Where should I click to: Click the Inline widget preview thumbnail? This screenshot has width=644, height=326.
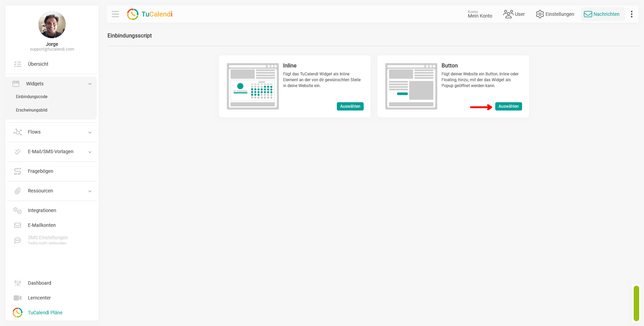(253, 86)
